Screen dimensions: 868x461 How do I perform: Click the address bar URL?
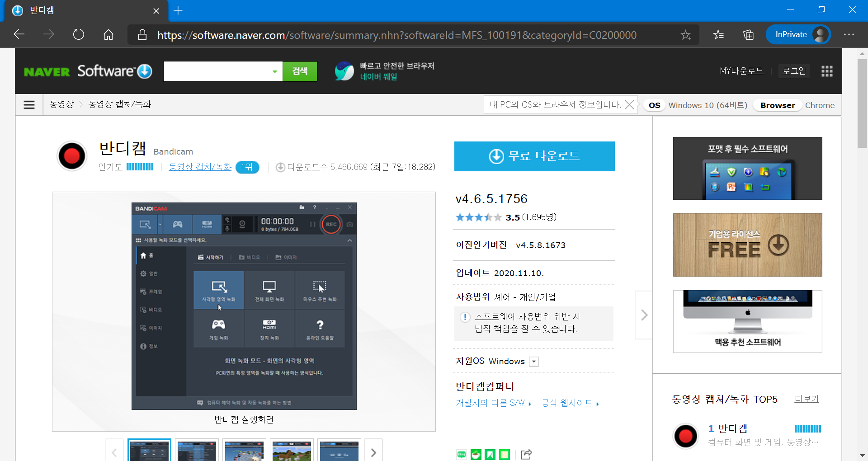pos(397,35)
